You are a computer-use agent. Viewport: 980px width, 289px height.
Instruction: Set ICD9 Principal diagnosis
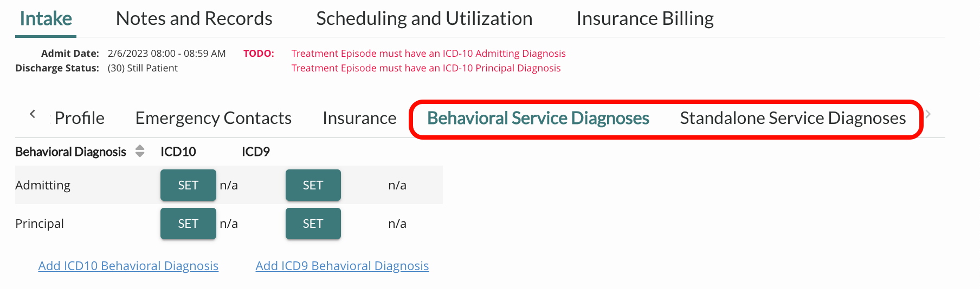(x=313, y=224)
